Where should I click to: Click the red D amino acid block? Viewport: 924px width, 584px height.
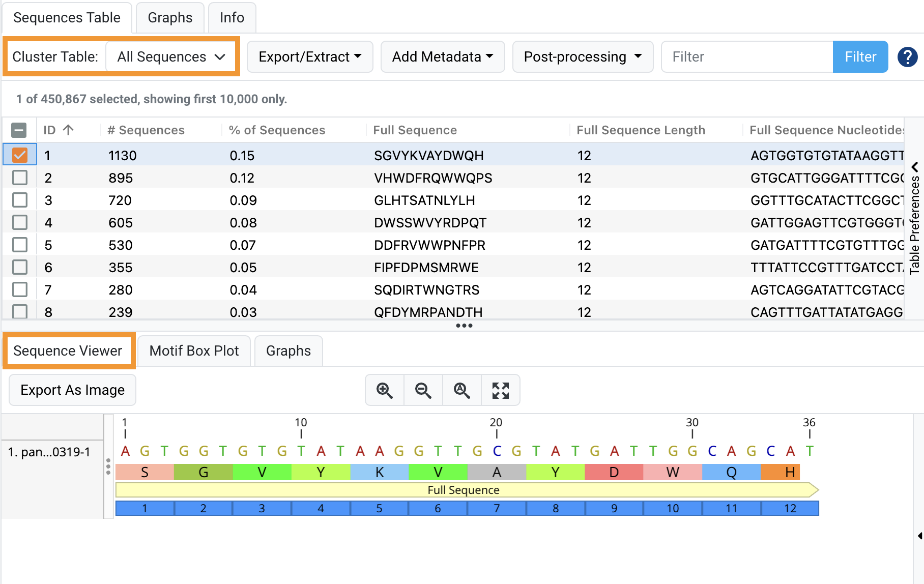[614, 472]
